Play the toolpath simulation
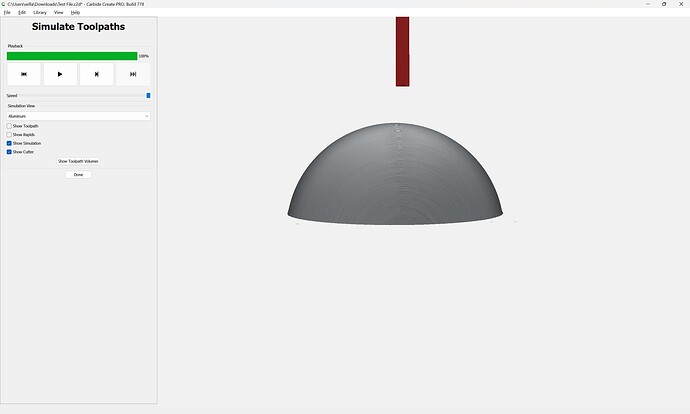 click(x=60, y=74)
